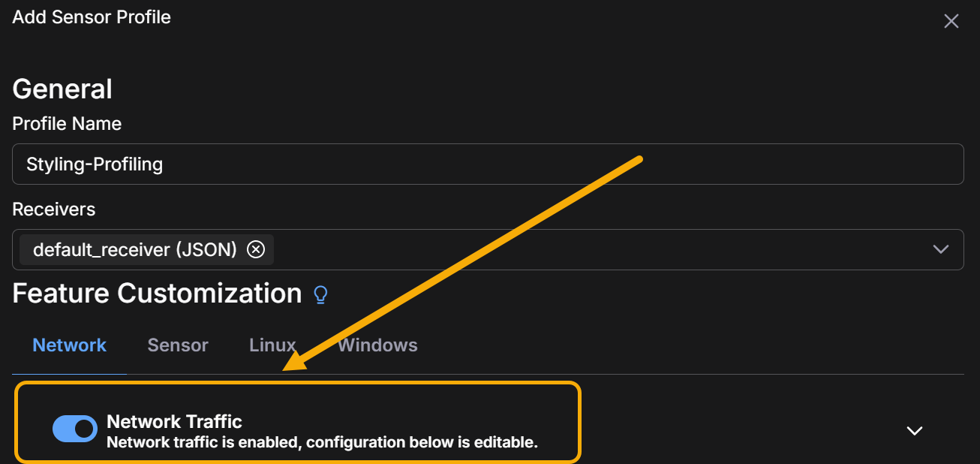Click the "Receivers" field label

click(x=54, y=209)
